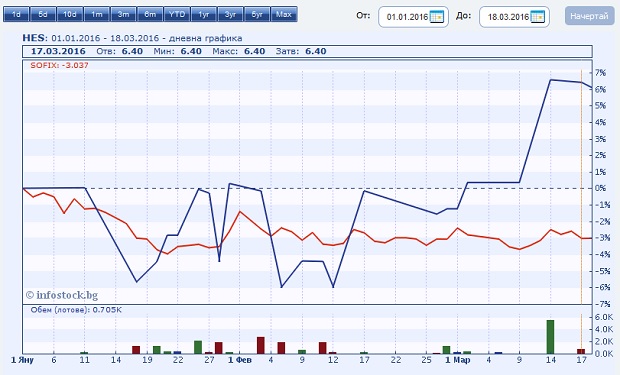
Task: Click the 1 Мар axis label
Action: point(457,360)
